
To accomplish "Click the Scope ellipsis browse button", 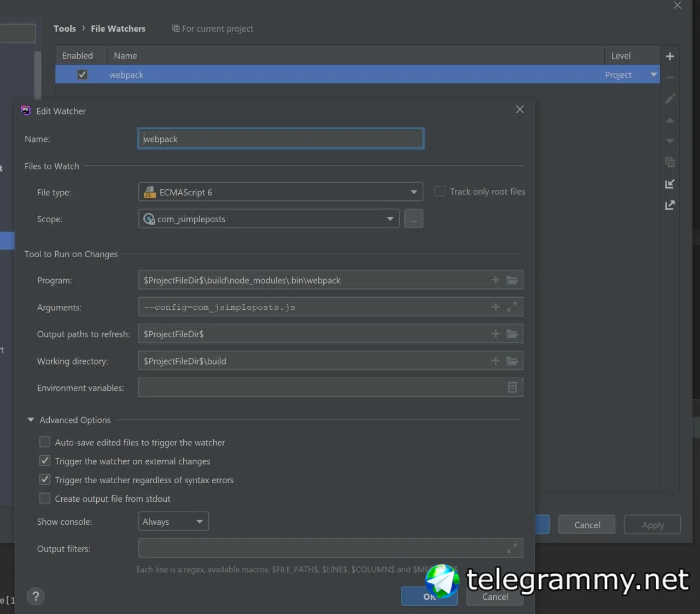I will pyautogui.click(x=413, y=219).
